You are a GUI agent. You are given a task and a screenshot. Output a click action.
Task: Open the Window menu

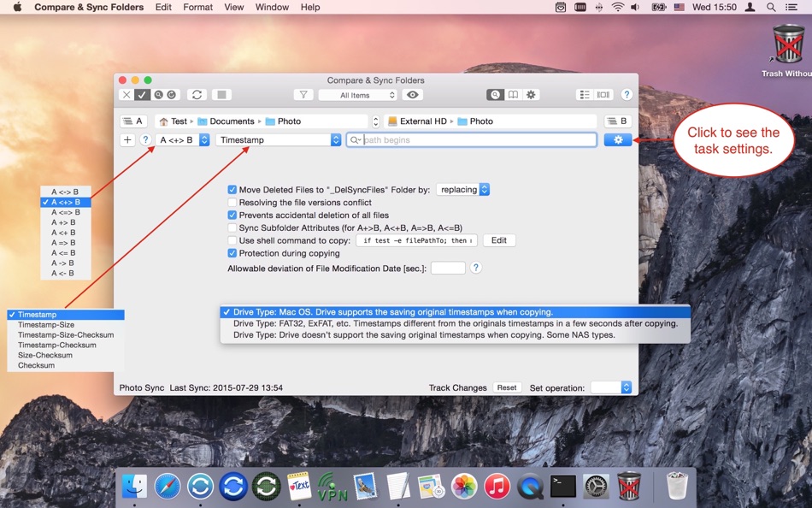pos(272,7)
